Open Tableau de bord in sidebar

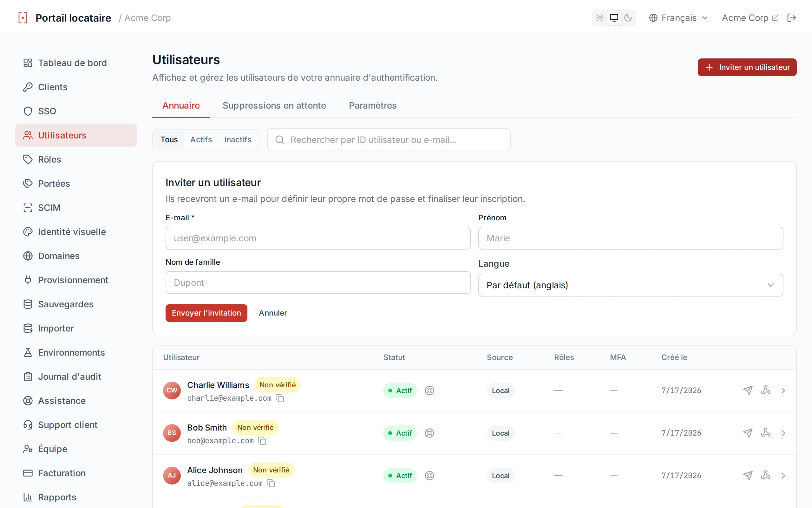click(x=76, y=63)
